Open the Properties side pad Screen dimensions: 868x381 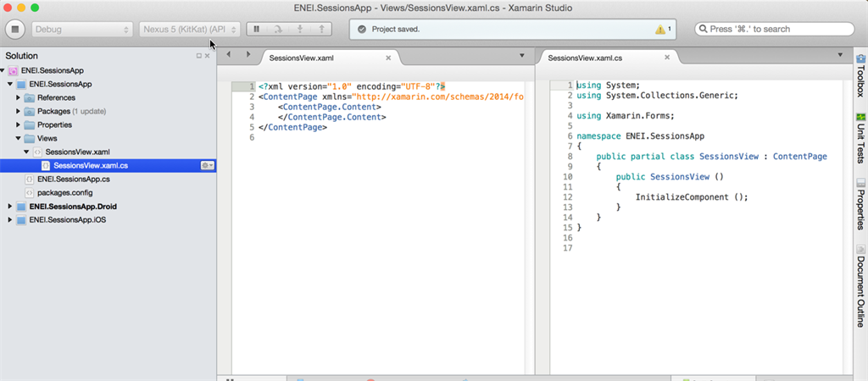point(861,204)
